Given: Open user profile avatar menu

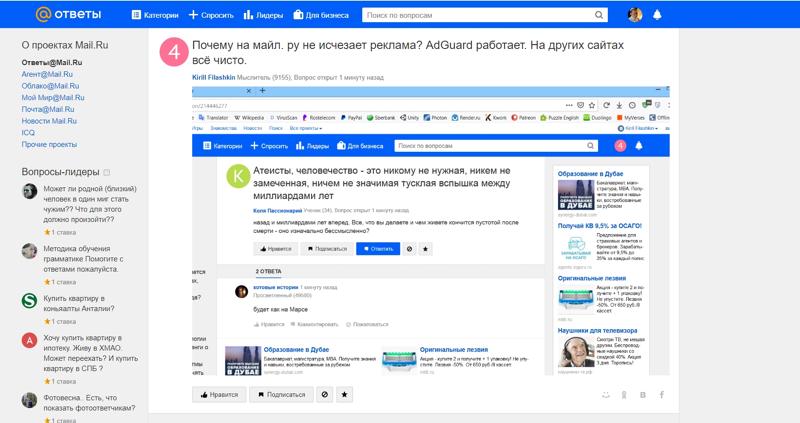Looking at the screenshot, I should (x=635, y=15).
